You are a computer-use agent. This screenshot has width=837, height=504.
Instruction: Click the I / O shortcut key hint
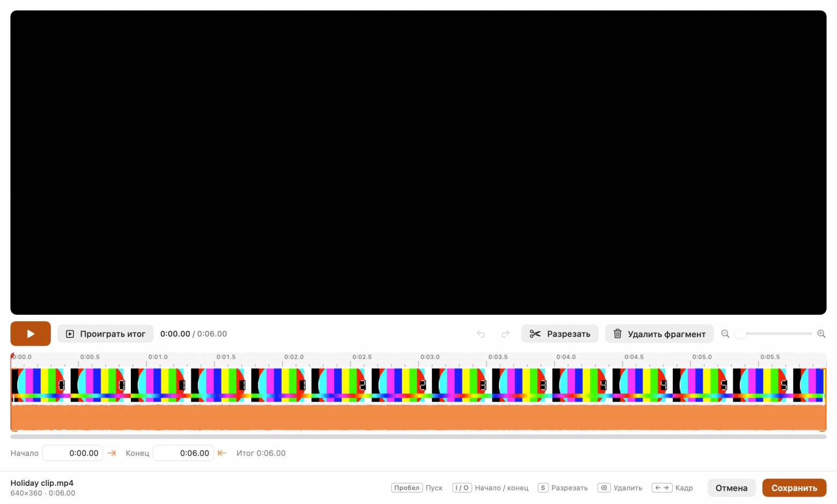click(462, 488)
